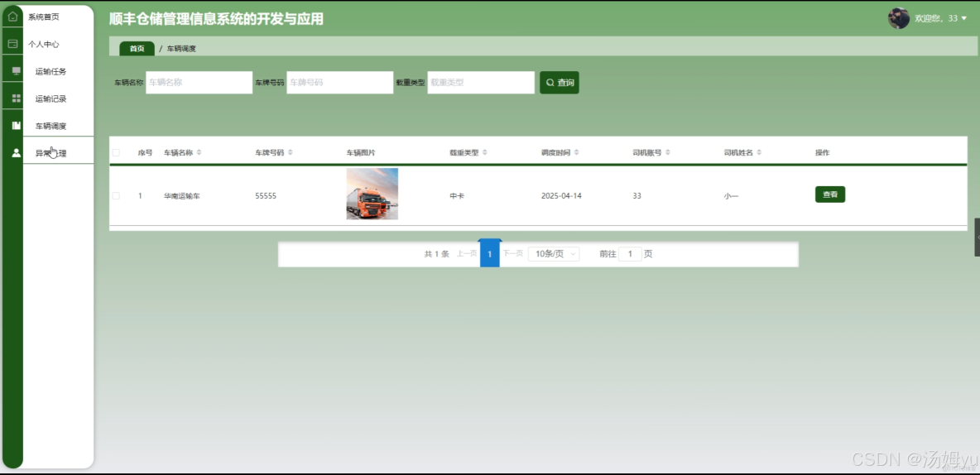Click the 车辆调度 breadcrumb text

[181, 48]
